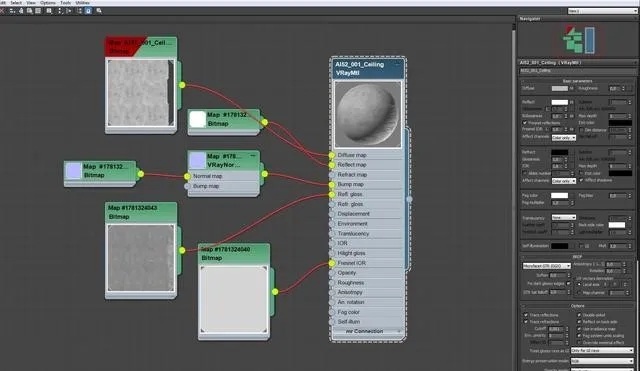Collapse the BRDF rollout header
The width and height of the screenshot is (640, 371).
pyautogui.click(x=577, y=257)
